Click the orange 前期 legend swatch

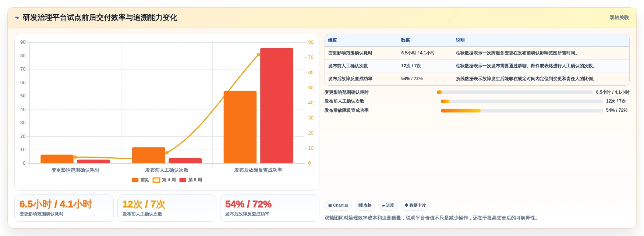click(x=135, y=180)
